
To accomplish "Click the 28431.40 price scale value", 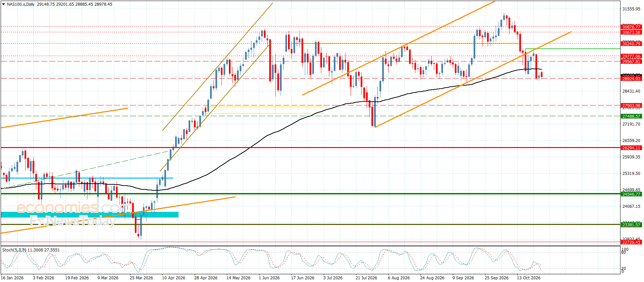I will [x=631, y=91].
